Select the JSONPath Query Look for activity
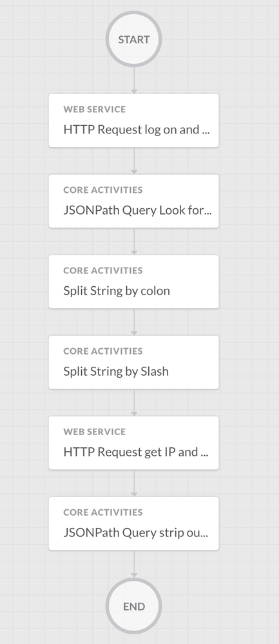This screenshot has height=644, width=279. [134, 201]
